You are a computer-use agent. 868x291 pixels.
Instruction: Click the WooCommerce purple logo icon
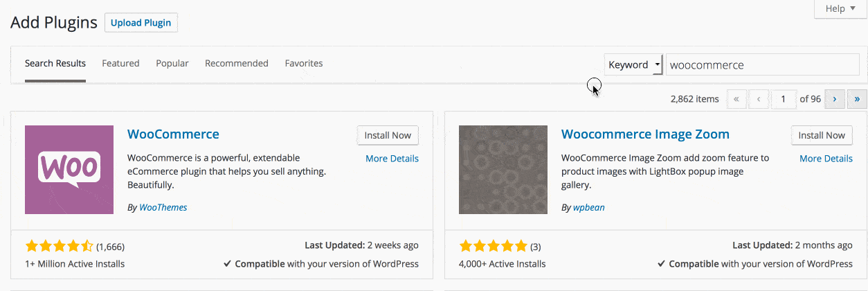69,170
